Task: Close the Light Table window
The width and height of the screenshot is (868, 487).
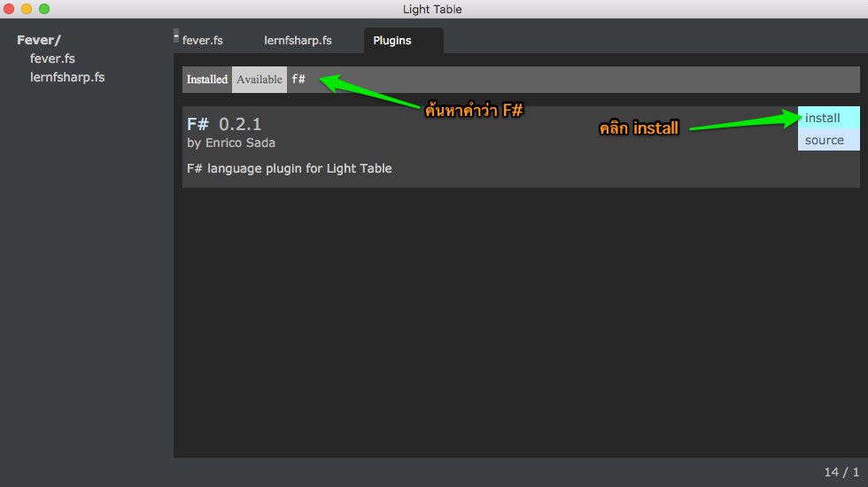Action: (x=9, y=9)
